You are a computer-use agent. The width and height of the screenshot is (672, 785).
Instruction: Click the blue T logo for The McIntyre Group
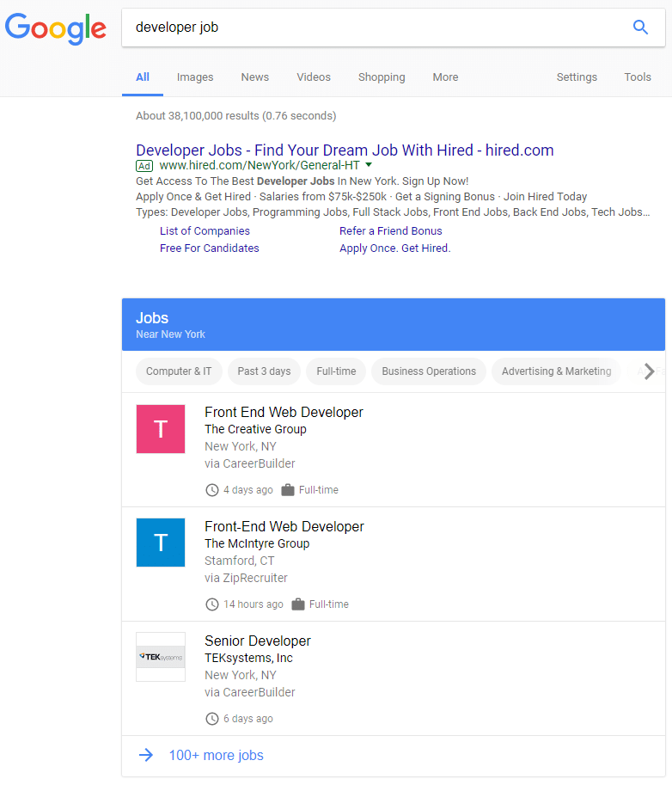[161, 543]
